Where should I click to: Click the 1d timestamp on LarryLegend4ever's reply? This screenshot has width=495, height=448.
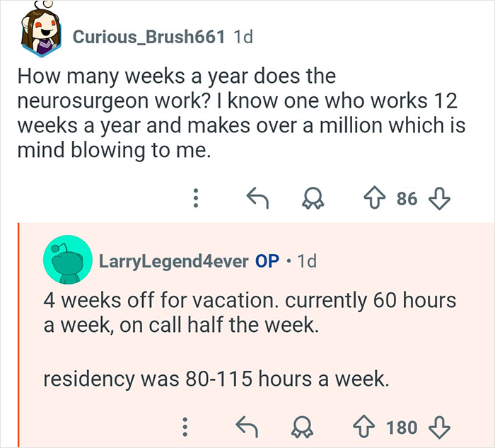[x=308, y=260]
